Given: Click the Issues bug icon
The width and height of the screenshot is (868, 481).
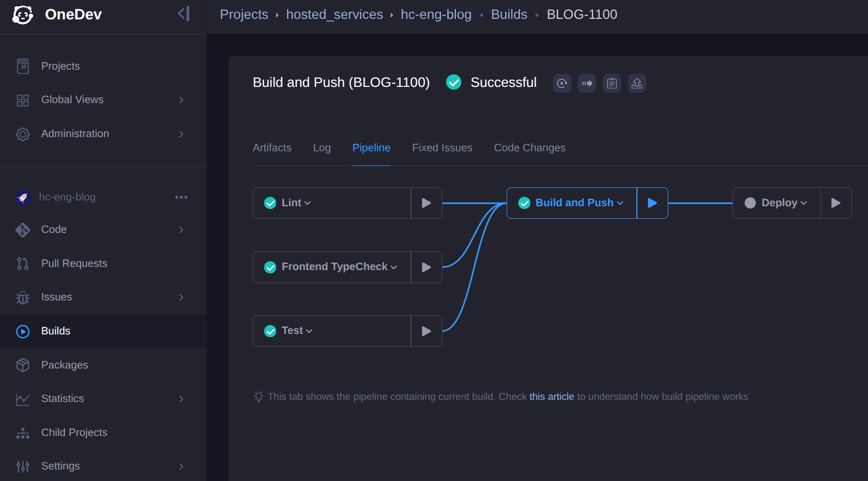Looking at the screenshot, I should pyautogui.click(x=23, y=297).
